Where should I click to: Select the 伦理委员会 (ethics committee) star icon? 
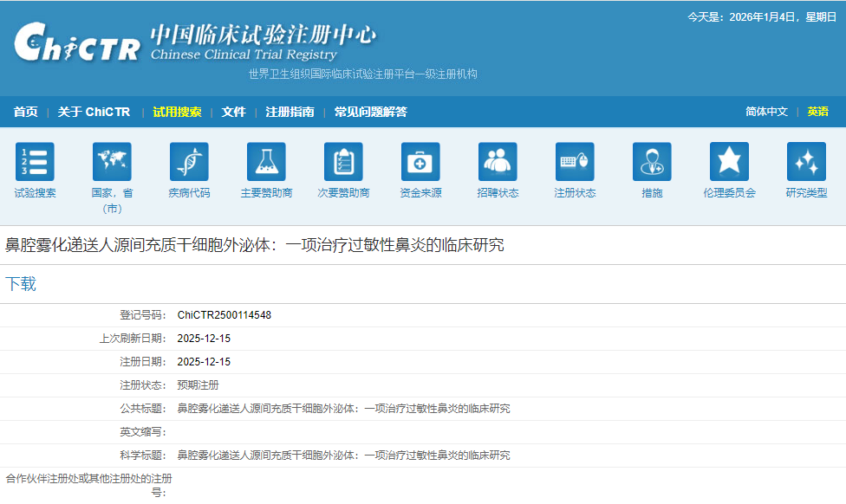coord(729,163)
